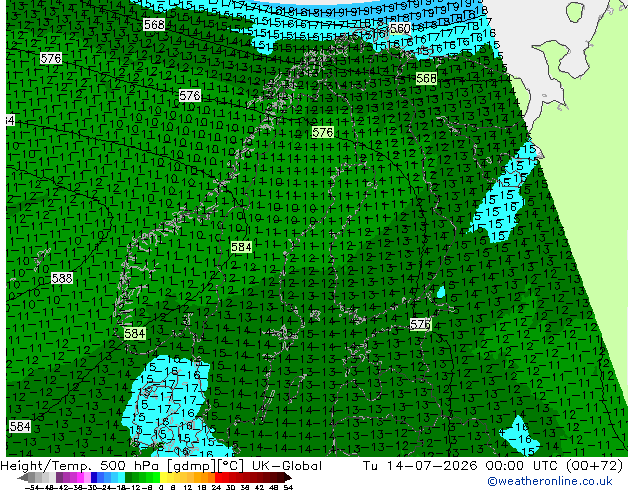
Task: Pick the bright red swatch in the legend
Action: tap(218, 478)
